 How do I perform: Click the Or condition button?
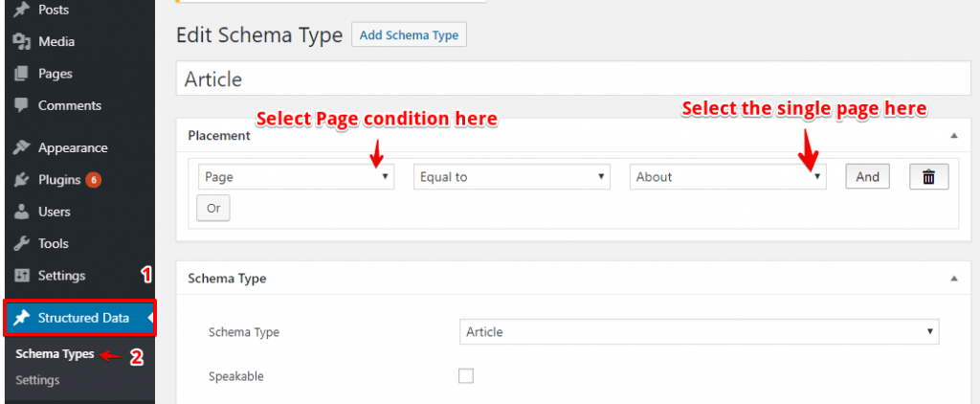(213, 209)
